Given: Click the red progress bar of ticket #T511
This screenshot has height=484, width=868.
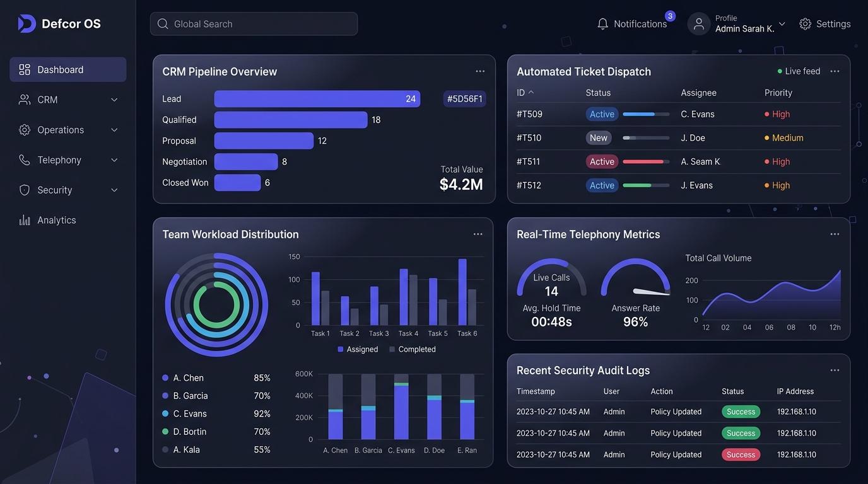Looking at the screenshot, I should pos(646,161).
